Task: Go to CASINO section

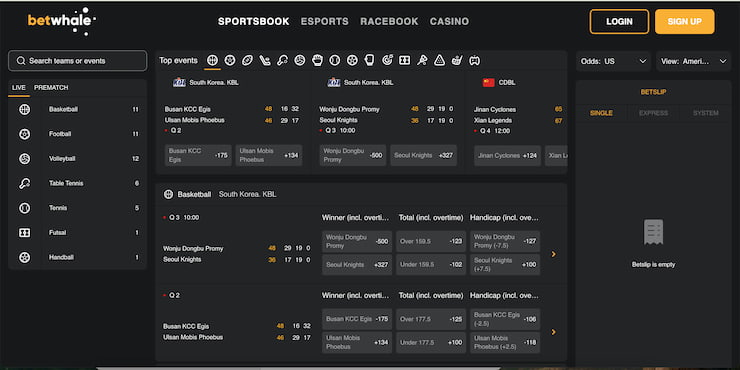Action: (x=449, y=21)
